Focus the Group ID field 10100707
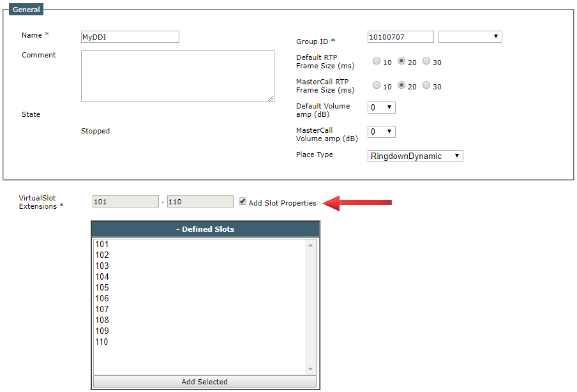This screenshot has width=577, height=392. (400, 37)
